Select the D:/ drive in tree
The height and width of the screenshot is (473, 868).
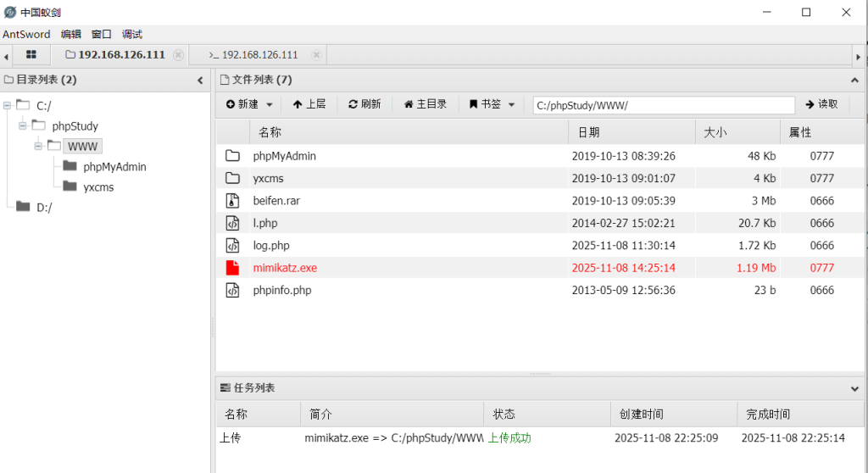(43, 207)
